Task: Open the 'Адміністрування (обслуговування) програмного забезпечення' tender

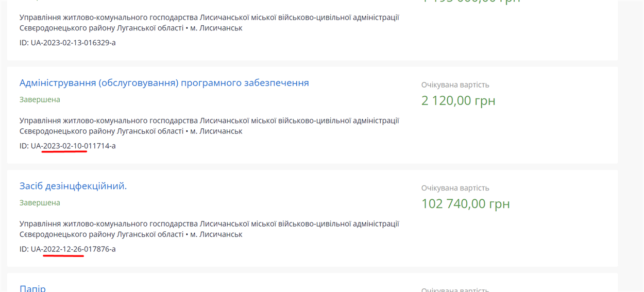Action: (164, 83)
